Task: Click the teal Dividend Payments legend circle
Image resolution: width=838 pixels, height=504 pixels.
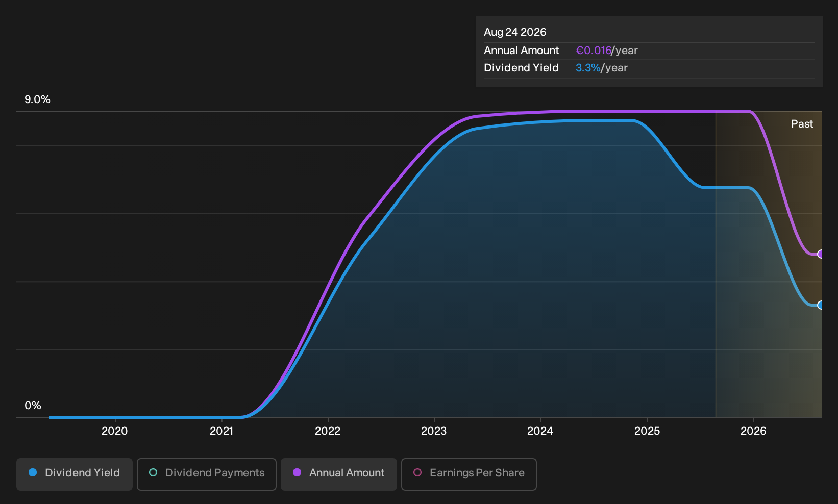Action: pyautogui.click(x=153, y=473)
